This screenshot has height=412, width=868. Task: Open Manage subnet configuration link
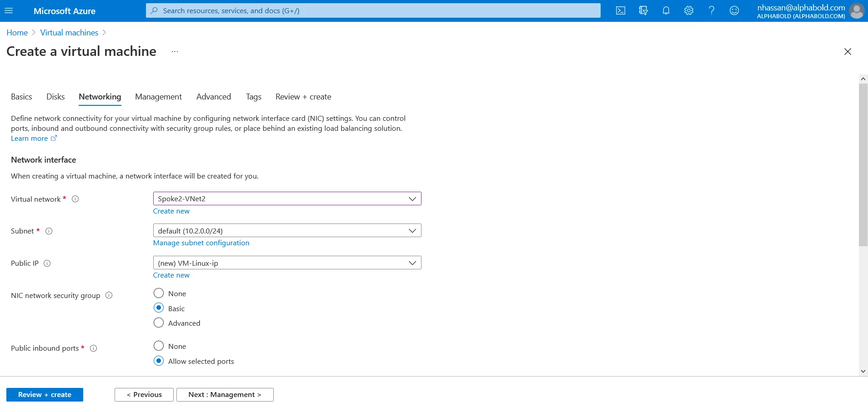point(201,243)
